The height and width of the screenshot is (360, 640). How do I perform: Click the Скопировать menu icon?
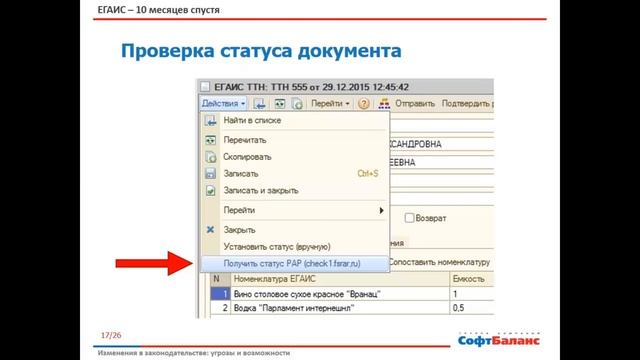pyautogui.click(x=210, y=157)
